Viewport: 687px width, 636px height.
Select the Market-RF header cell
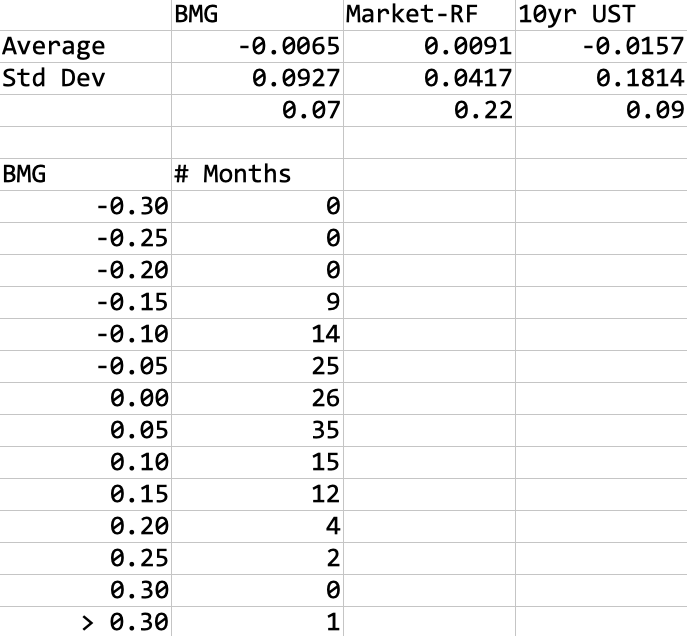coord(429,15)
